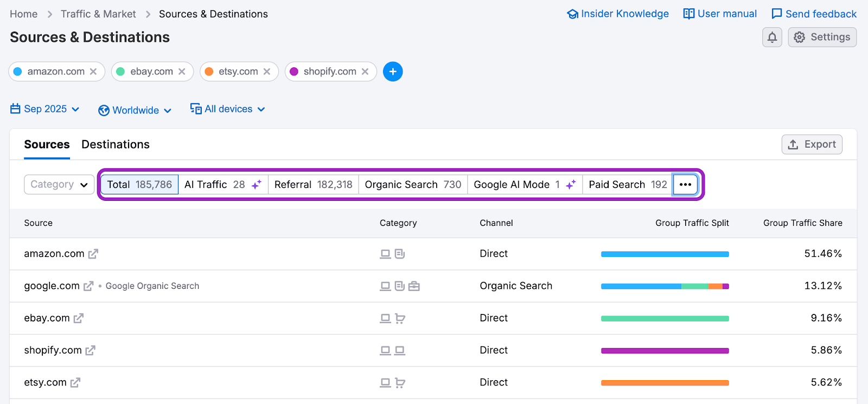Show more channels with the three-dot button
This screenshot has height=404, width=868.
click(685, 185)
